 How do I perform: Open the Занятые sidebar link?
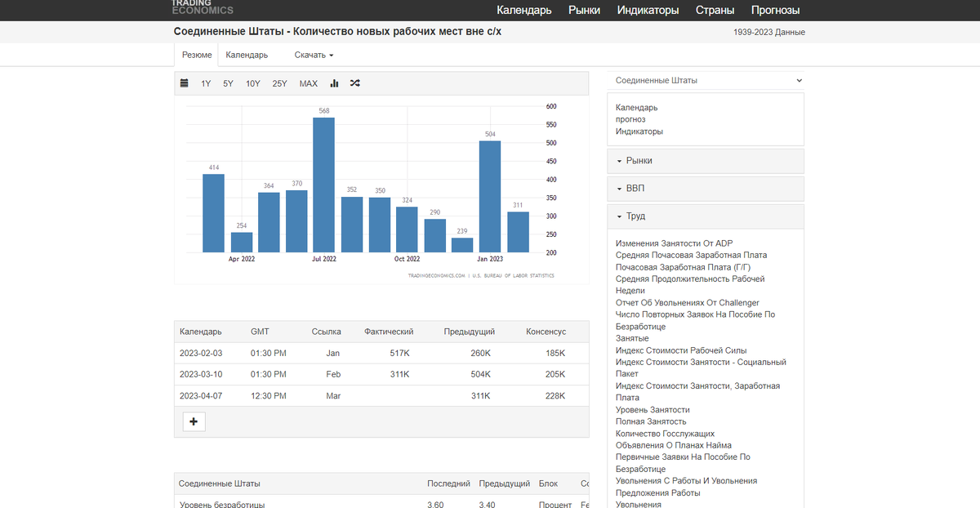(x=632, y=338)
